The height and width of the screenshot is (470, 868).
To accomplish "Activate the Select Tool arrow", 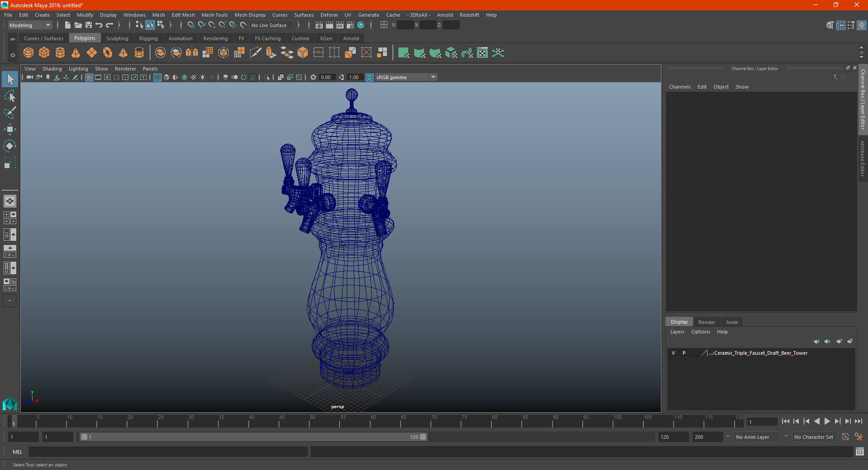I will click(x=10, y=80).
